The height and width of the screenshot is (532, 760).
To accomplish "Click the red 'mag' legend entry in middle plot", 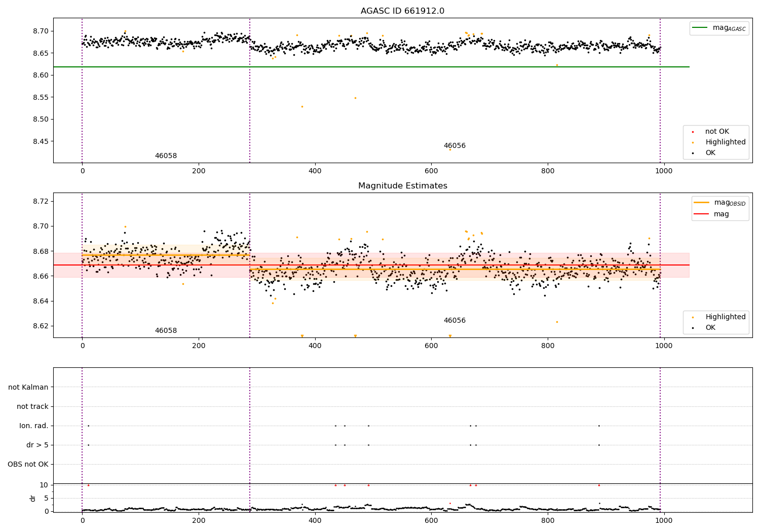I will click(712, 214).
